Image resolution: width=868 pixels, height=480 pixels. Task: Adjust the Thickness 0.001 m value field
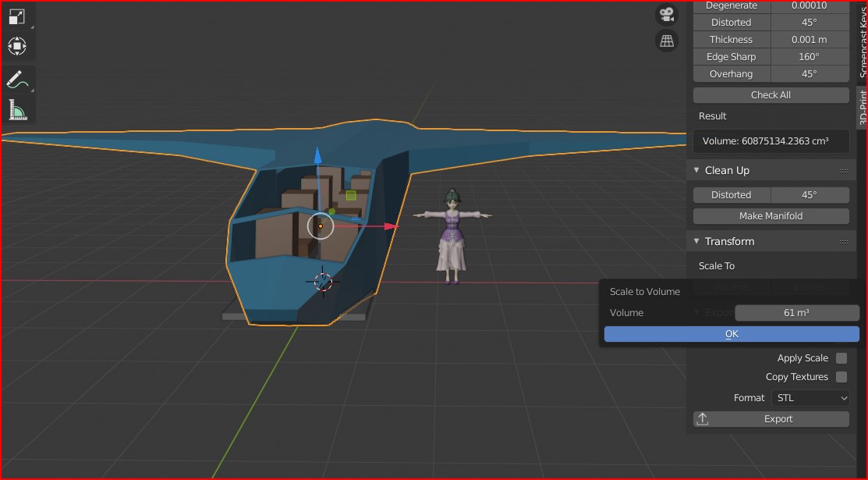[x=810, y=39]
